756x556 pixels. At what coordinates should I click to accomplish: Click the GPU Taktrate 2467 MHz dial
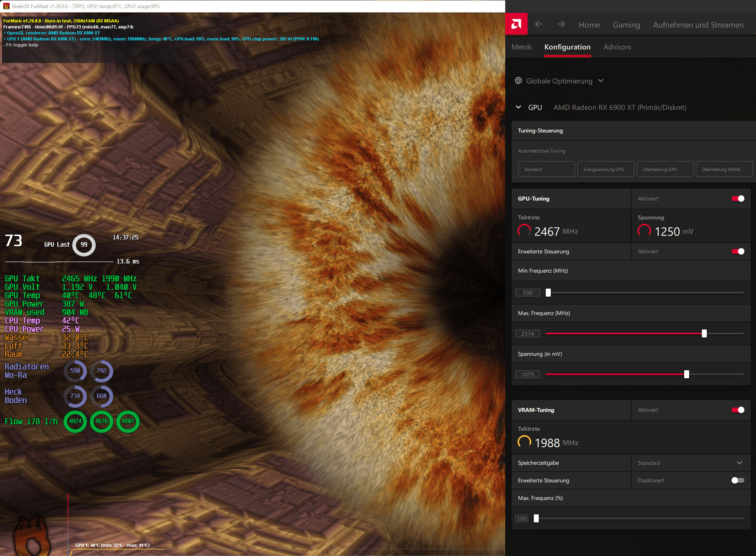pos(524,231)
